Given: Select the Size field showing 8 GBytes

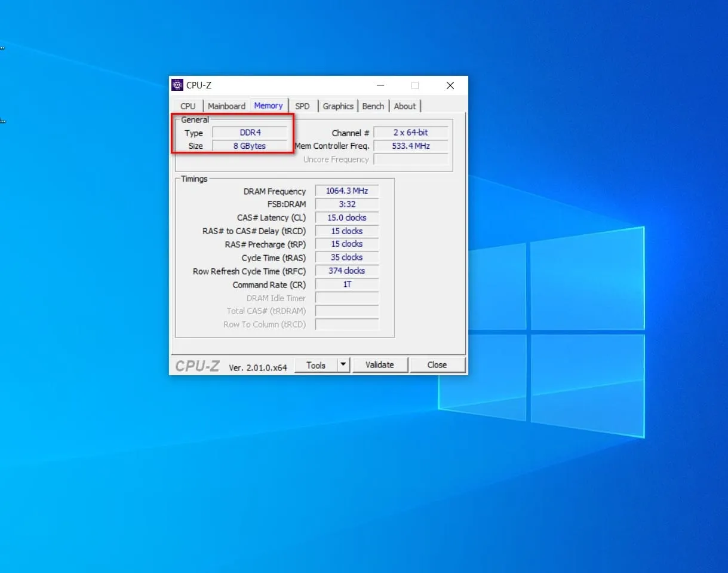Looking at the screenshot, I should (x=250, y=146).
